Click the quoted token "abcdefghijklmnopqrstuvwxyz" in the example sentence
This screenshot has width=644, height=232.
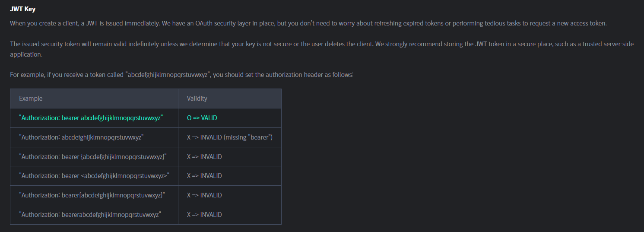point(168,75)
